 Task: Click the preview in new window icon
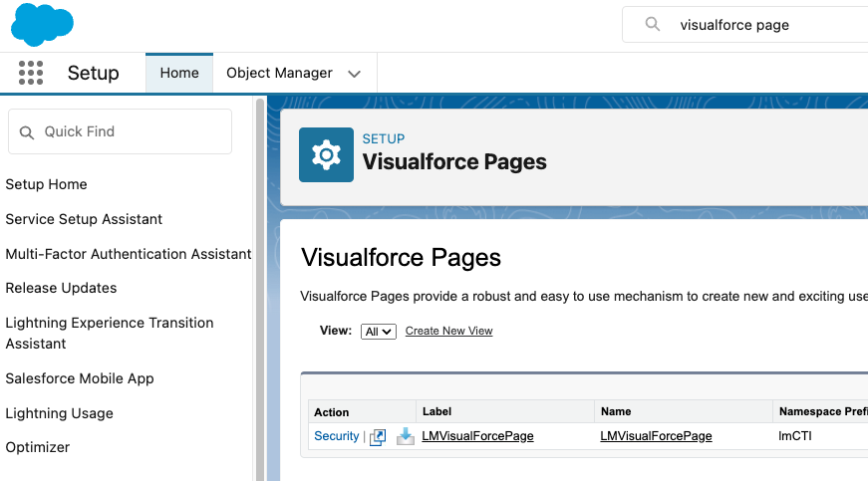(378, 436)
